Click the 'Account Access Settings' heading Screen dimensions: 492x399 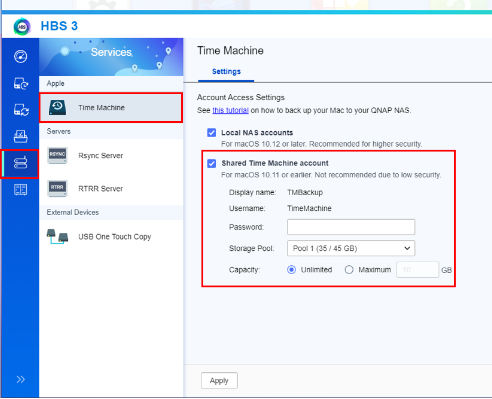(x=241, y=97)
